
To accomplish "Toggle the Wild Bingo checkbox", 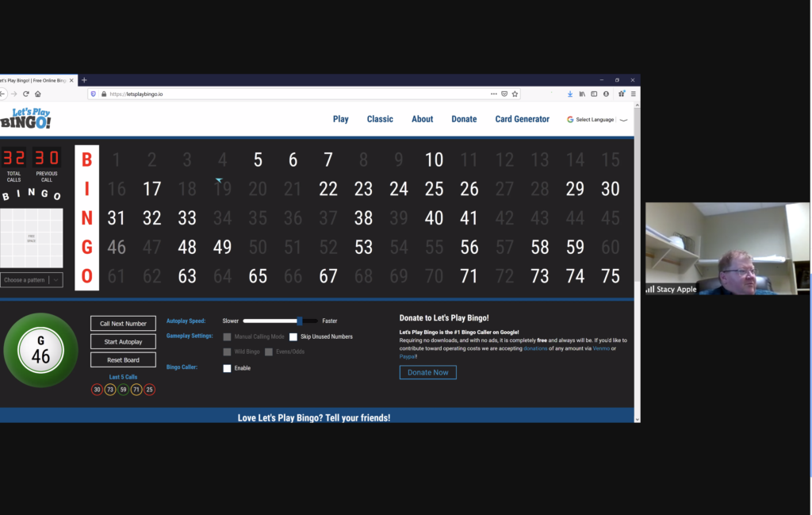I will tap(227, 352).
